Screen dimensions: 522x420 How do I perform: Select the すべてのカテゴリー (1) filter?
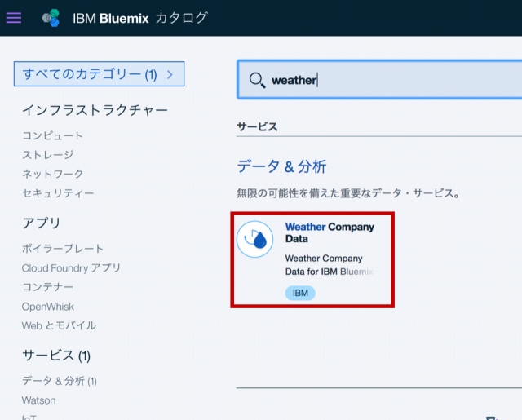tap(99, 74)
